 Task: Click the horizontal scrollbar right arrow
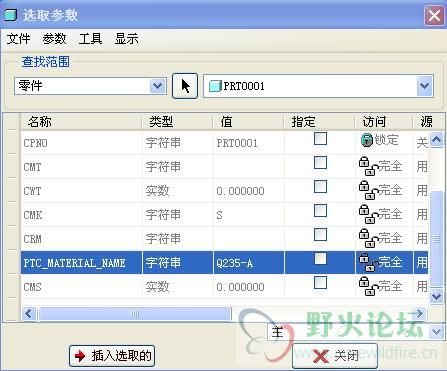click(x=419, y=313)
